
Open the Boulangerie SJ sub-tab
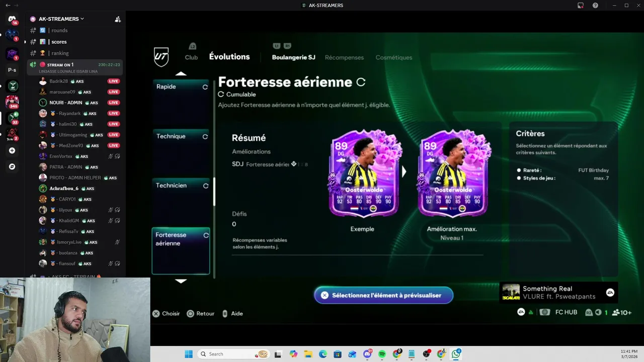pyautogui.click(x=293, y=57)
